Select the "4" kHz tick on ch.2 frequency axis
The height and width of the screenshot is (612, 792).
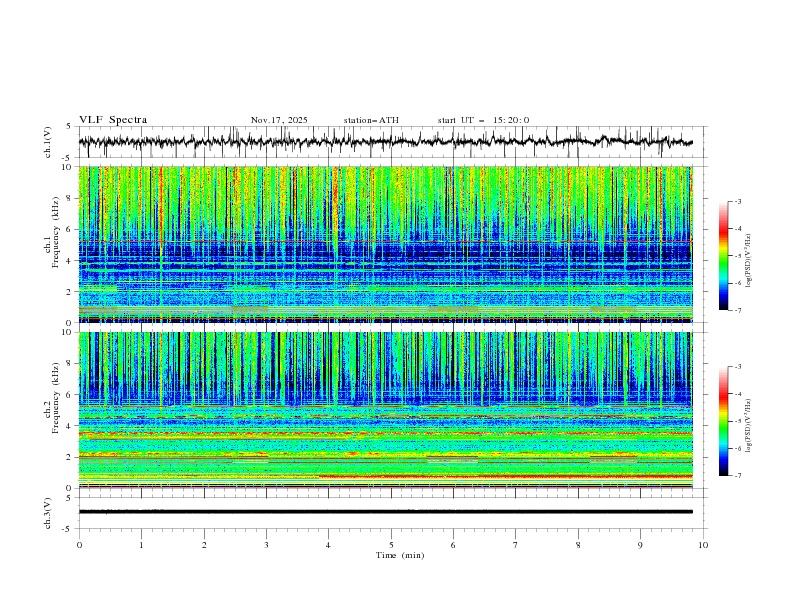pos(70,426)
